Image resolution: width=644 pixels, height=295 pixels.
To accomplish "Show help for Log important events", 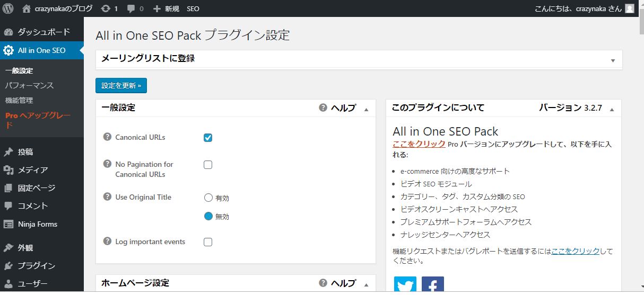I will [107, 241].
